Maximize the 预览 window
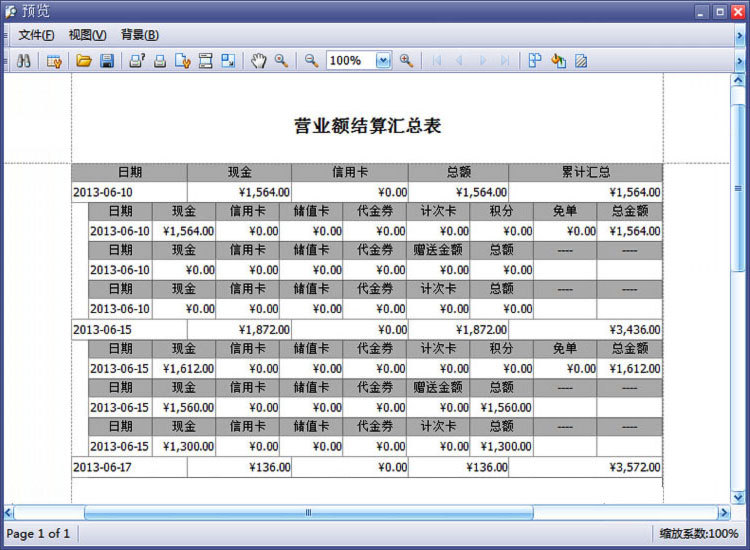The width and height of the screenshot is (750, 550). (719, 11)
